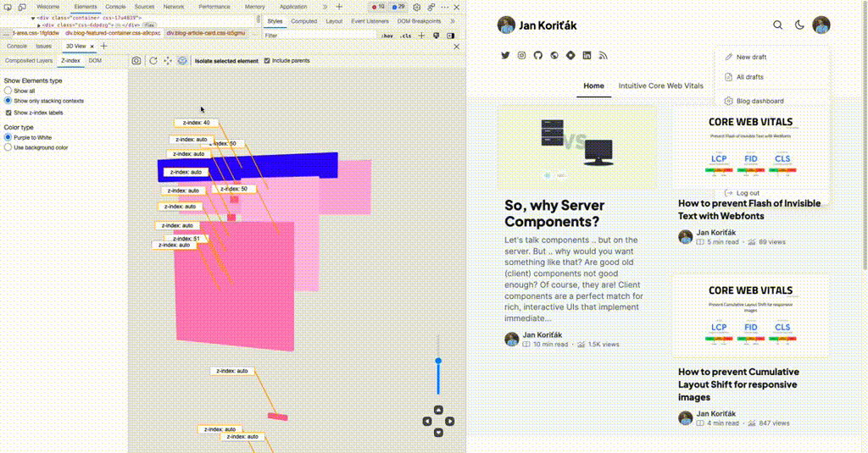Pan the 3D view up arrow
Screen dimensions: 868x453
pos(438,410)
